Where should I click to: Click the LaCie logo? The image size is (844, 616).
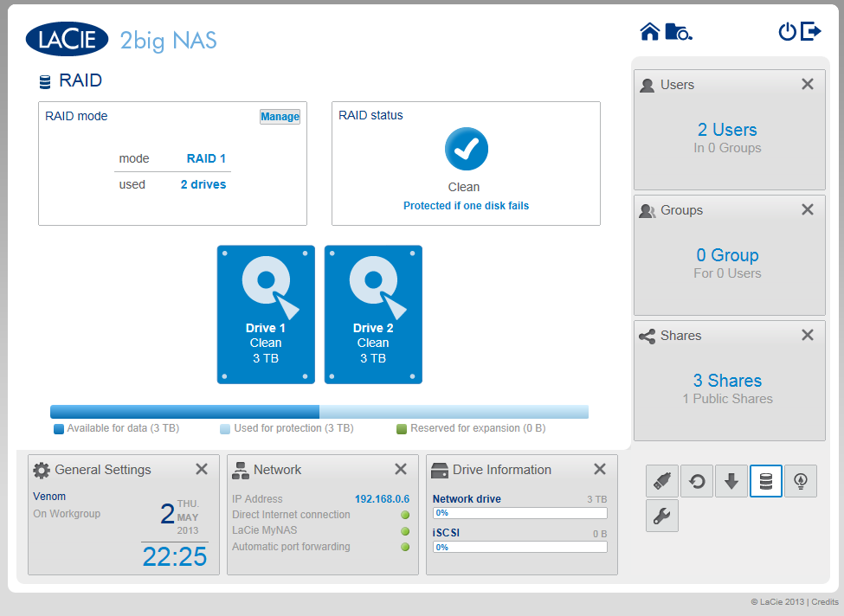[x=68, y=39]
